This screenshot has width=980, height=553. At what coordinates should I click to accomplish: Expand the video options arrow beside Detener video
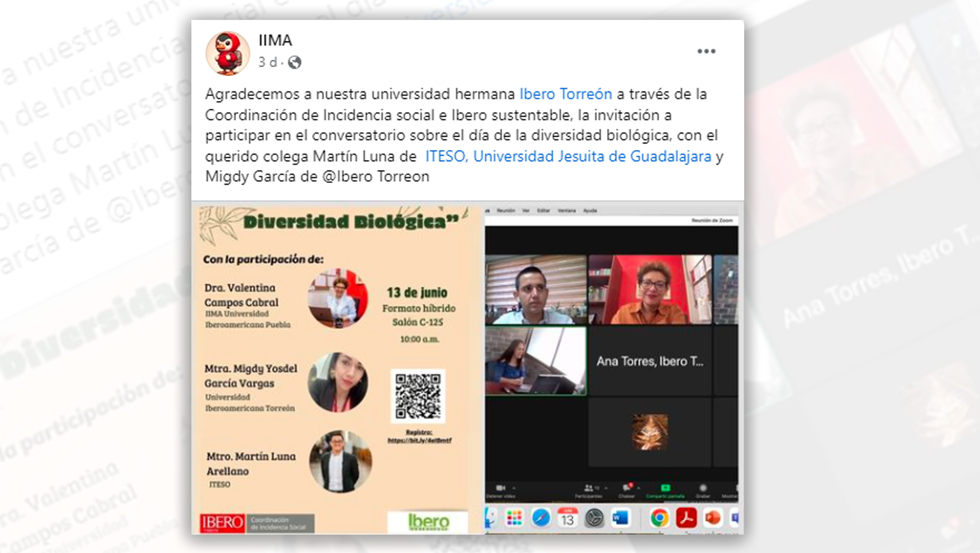tap(513, 488)
